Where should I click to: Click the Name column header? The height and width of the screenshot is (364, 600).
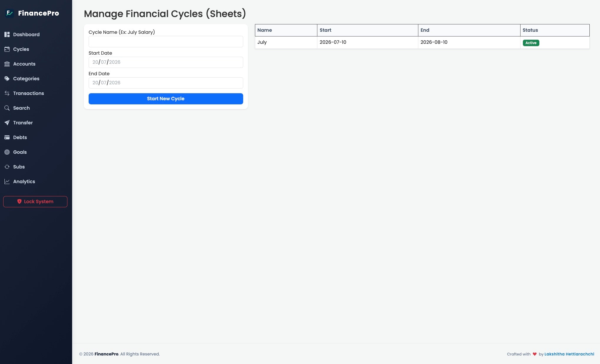click(286, 30)
